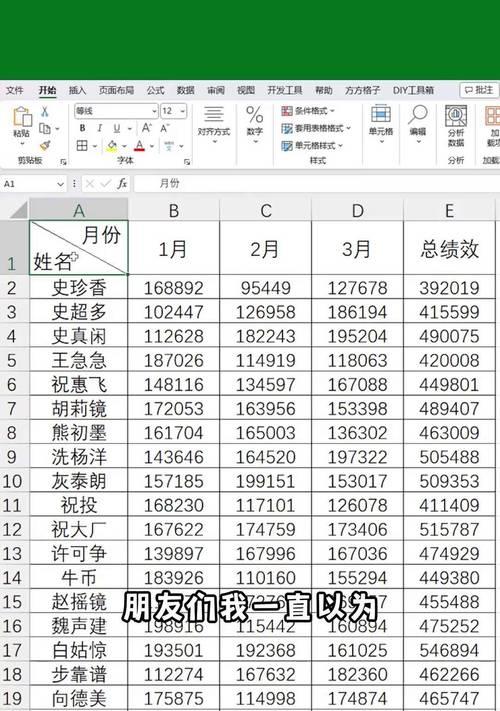Open 单元格样式 cell styles

312,146
